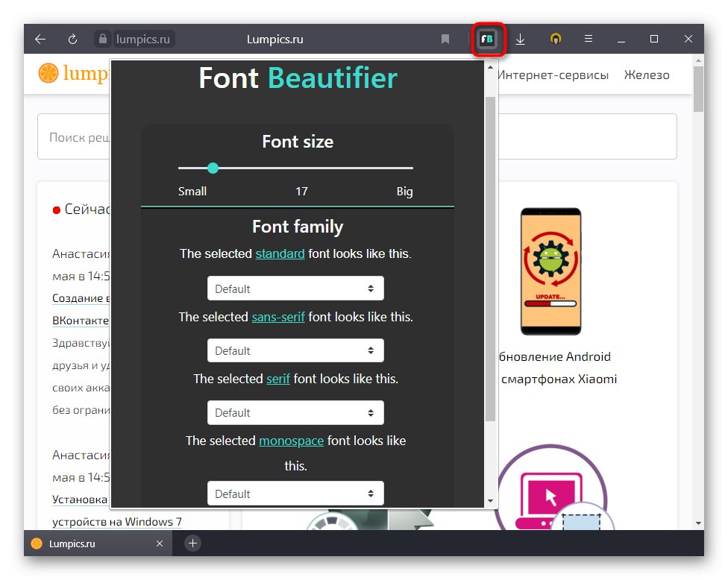Open the serif font Default dropdown
Image resolution: width=728 pixels, height=580 pixels.
295,412
